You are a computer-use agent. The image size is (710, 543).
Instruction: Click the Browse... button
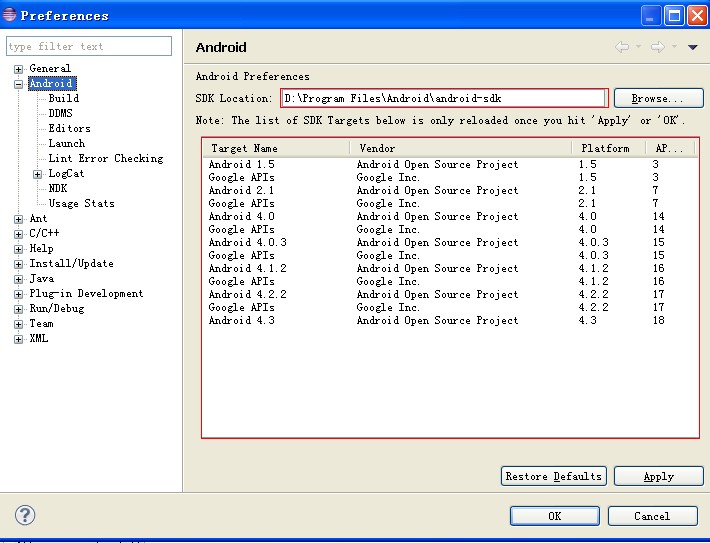coord(658,98)
